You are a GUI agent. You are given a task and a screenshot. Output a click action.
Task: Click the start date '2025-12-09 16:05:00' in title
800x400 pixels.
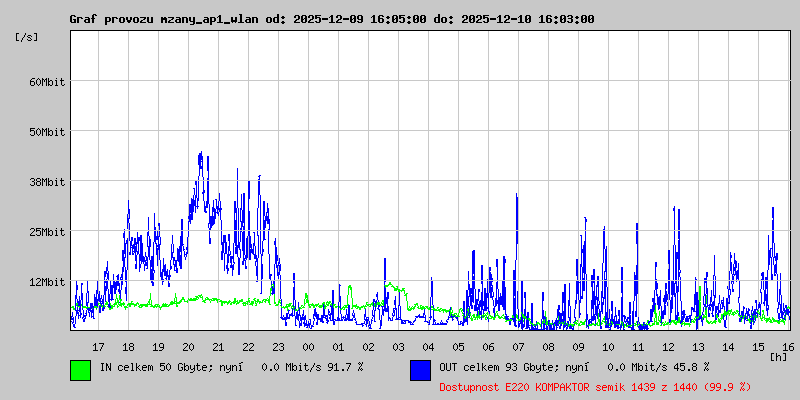pos(360,19)
